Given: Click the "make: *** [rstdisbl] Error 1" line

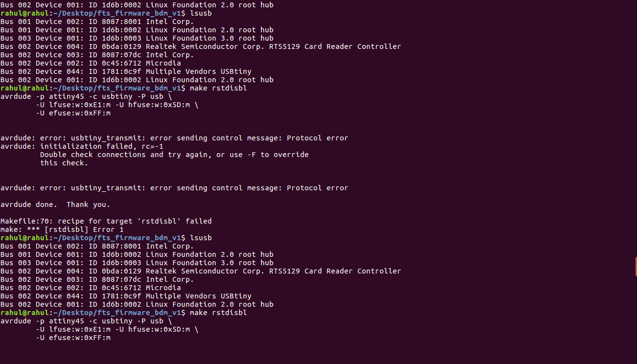Looking at the screenshot, I should [62, 229].
